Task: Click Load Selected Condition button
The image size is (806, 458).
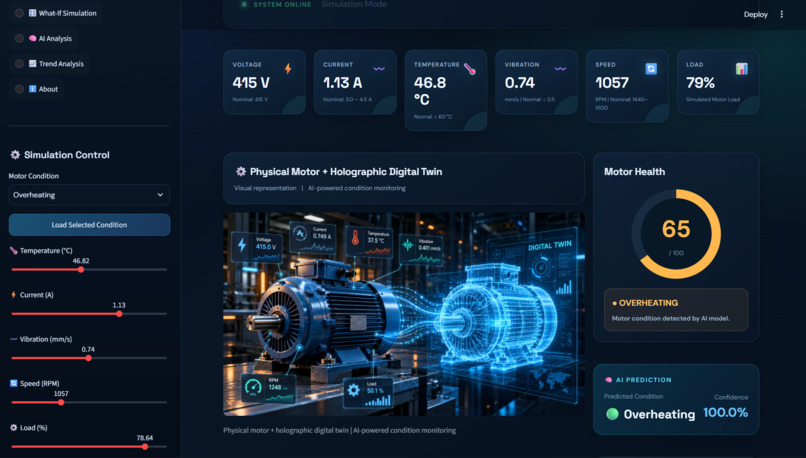Action: pyautogui.click(x=89, y=225)
